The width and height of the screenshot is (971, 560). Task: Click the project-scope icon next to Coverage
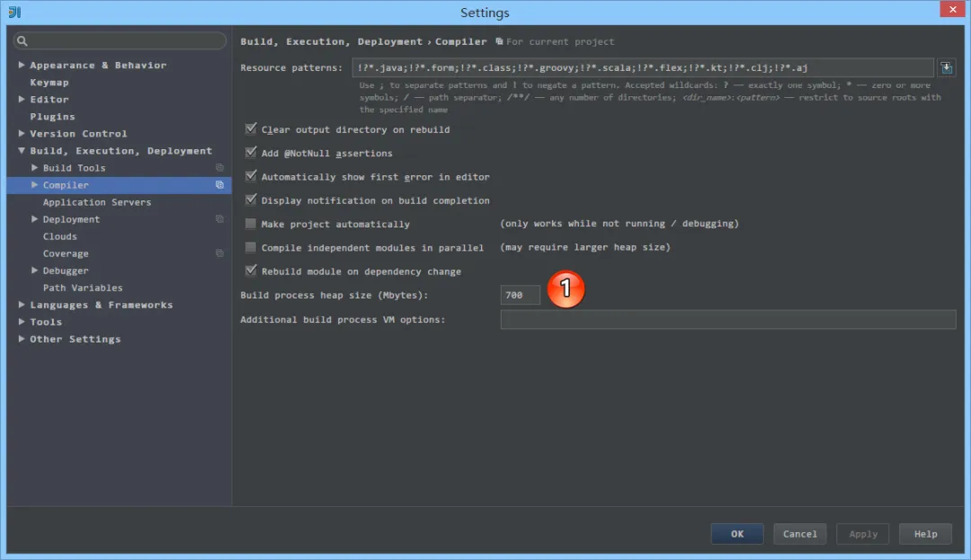click(218, 253)
